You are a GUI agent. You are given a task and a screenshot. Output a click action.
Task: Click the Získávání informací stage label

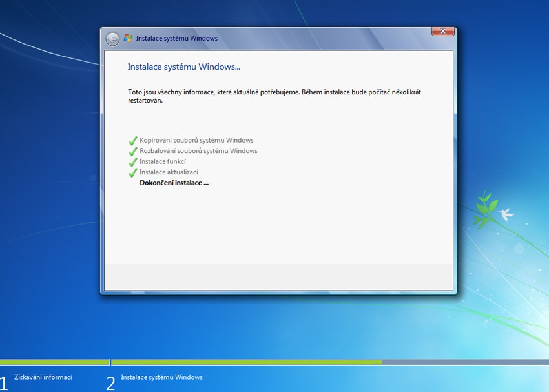43,377
